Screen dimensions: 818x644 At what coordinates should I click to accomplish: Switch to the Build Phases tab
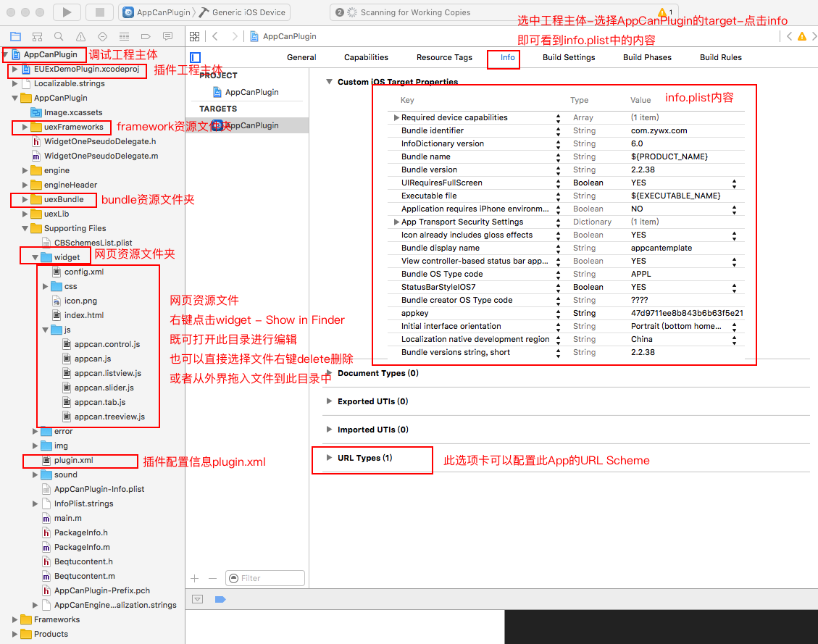coord(647,57)
